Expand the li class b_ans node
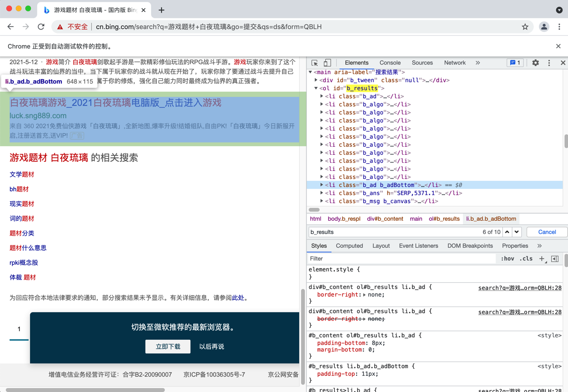The image size is (568, 392). (322, 193)
